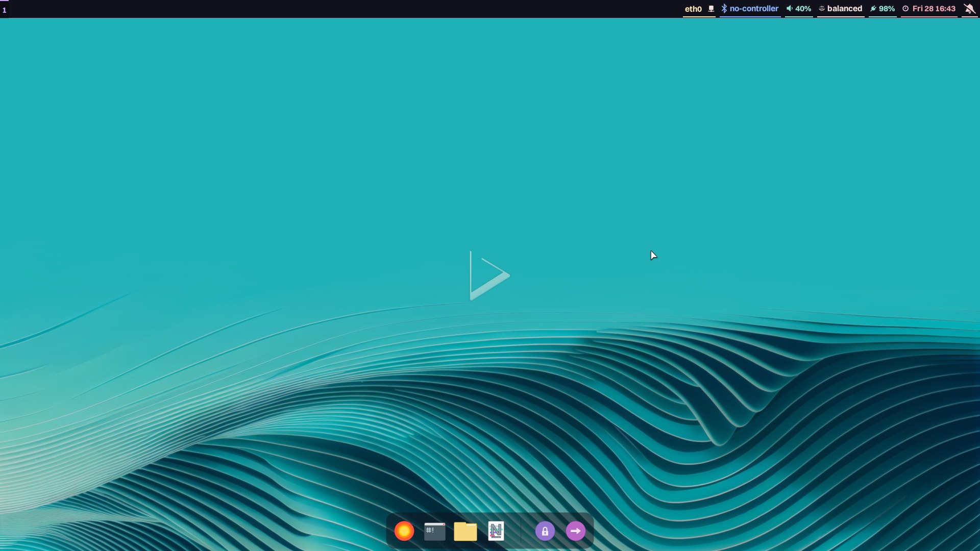This screenshot has height=551, width=980.
Task: Open the Firefox browser from the dock
Action: click(404, 531)
